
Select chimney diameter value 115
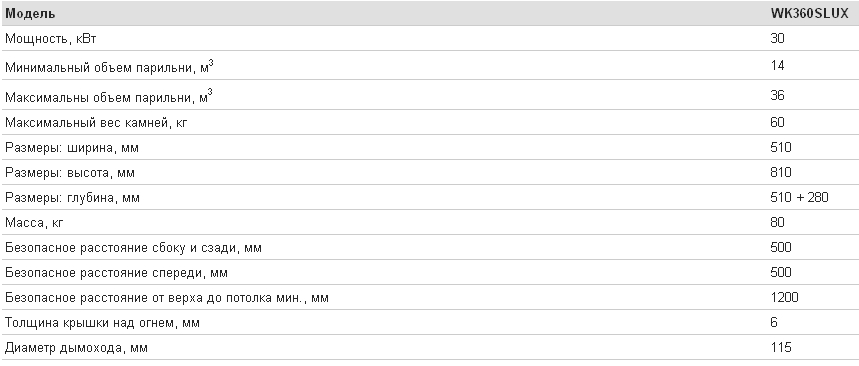(781, 347)
